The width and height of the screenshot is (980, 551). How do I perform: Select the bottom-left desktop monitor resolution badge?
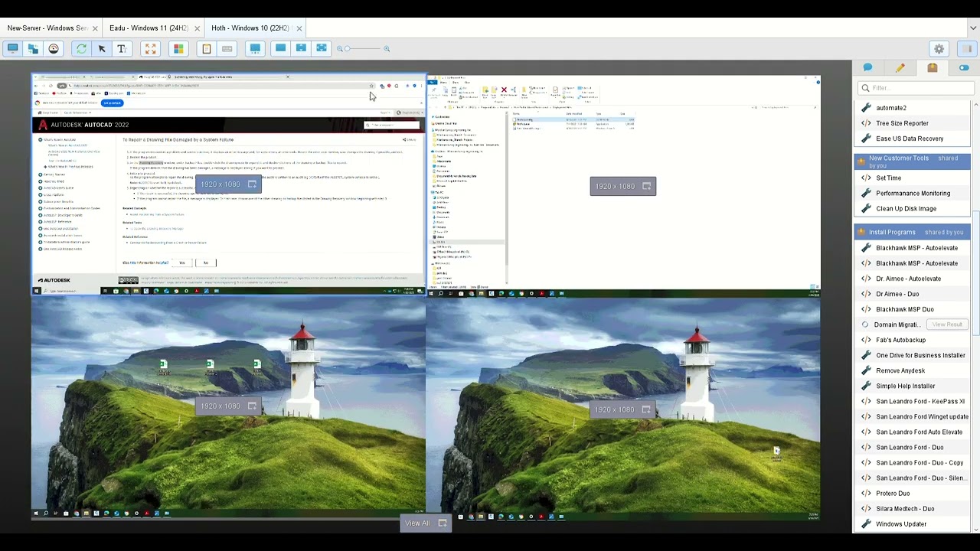[x=228, y=406]
